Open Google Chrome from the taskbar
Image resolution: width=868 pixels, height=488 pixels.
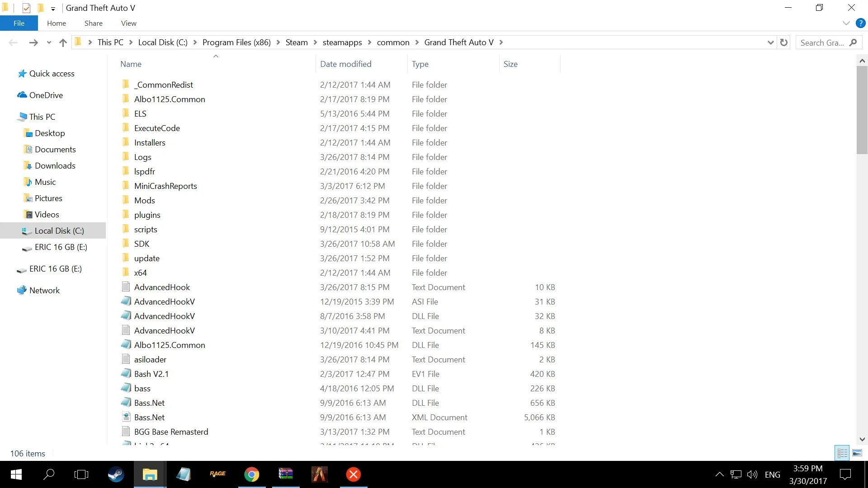point(251,474)
